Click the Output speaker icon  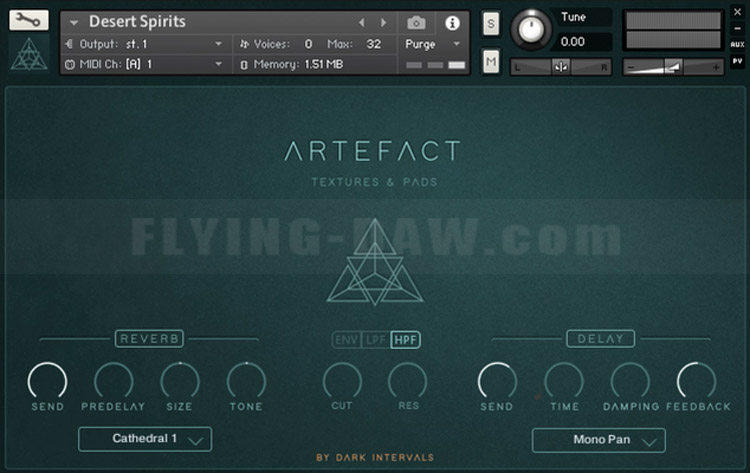(x=69, y=44)
